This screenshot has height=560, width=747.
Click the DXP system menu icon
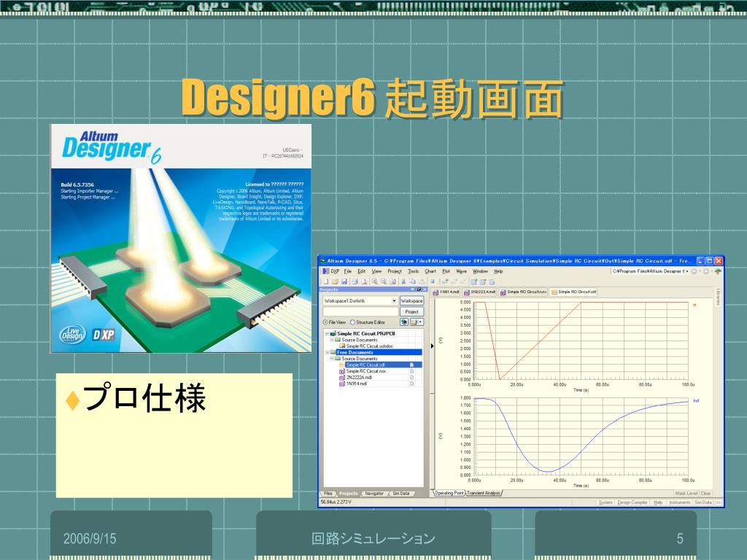(x=326, y=271)
